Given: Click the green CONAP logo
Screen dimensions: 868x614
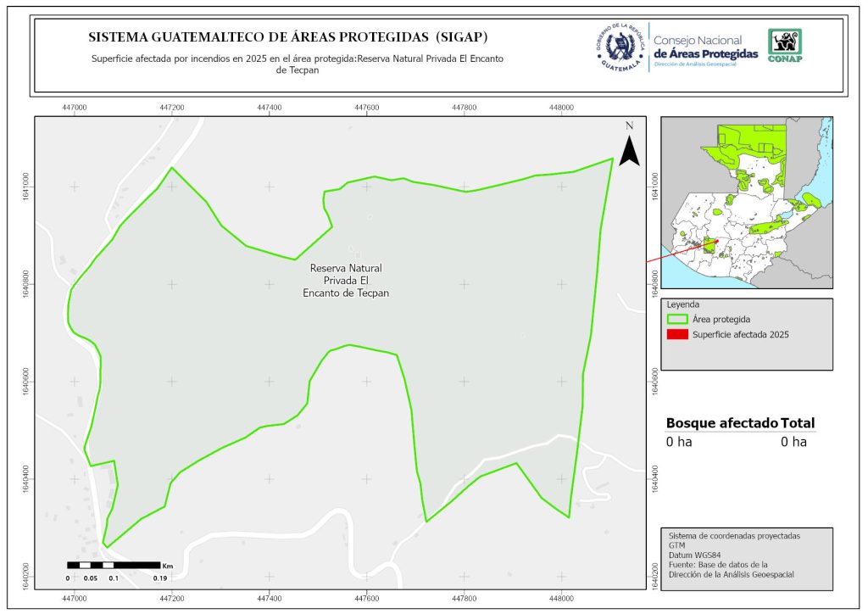Looking at the screenshot, I should click(784, 46).
